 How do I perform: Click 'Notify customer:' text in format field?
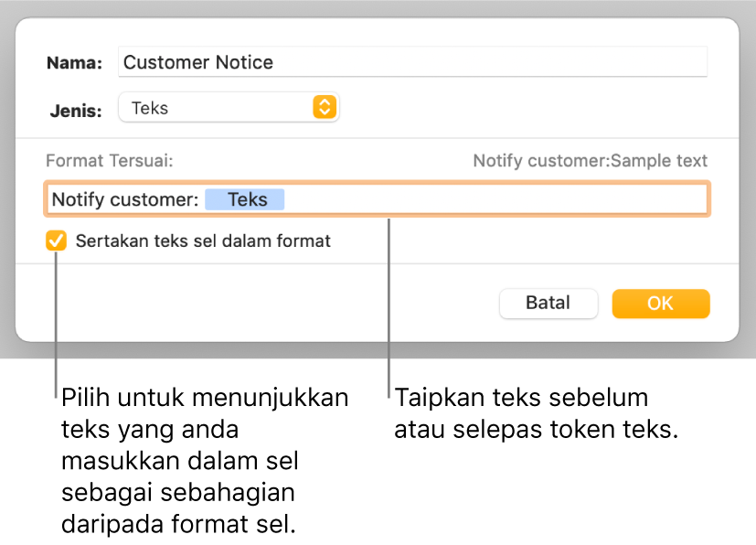124,199
